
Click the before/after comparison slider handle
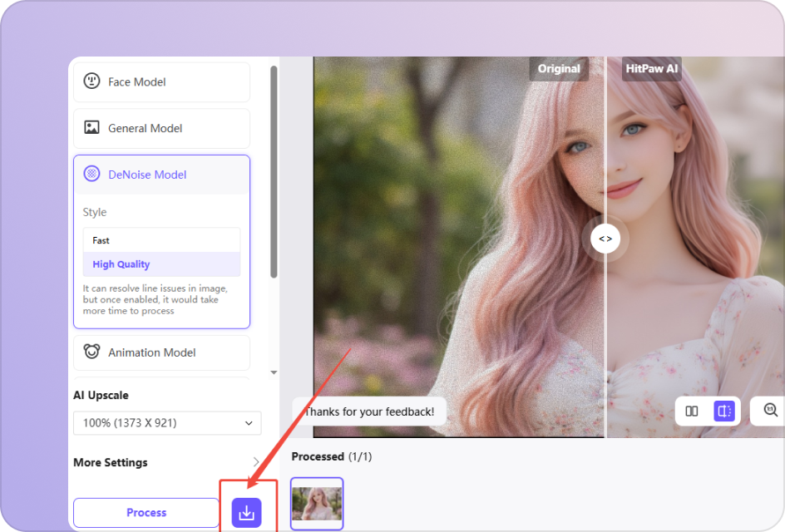click(605, 239)
